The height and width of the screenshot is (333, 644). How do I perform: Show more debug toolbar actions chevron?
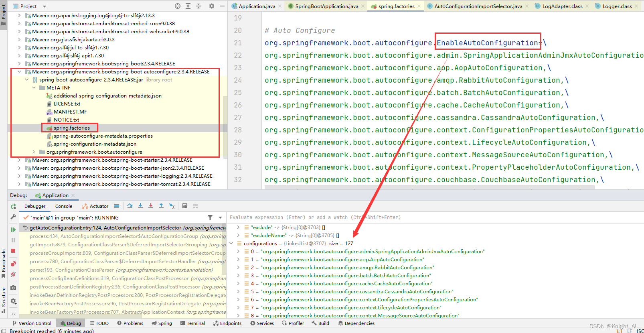(x=13, y=314)
